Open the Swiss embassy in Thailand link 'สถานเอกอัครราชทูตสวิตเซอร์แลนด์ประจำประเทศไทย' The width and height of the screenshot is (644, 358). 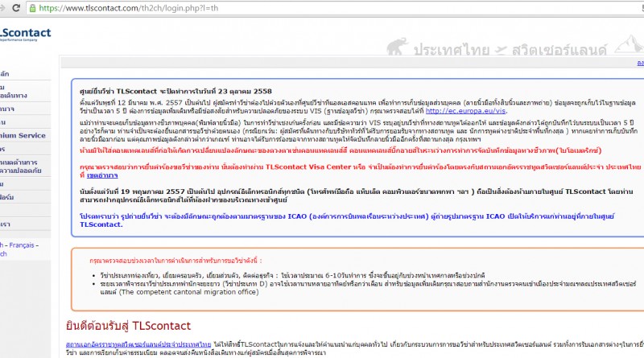[138, 344]
